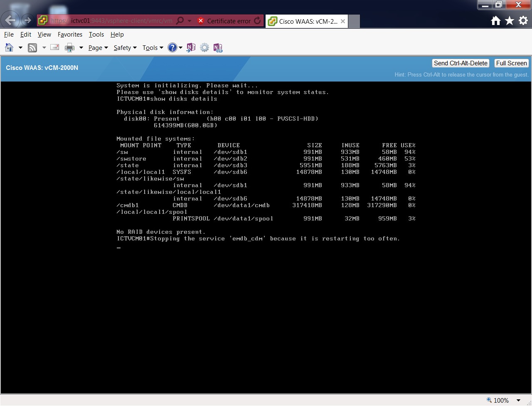Click the command bar Home icon
The width and height of the screenshot is (532, 406).
9,48
